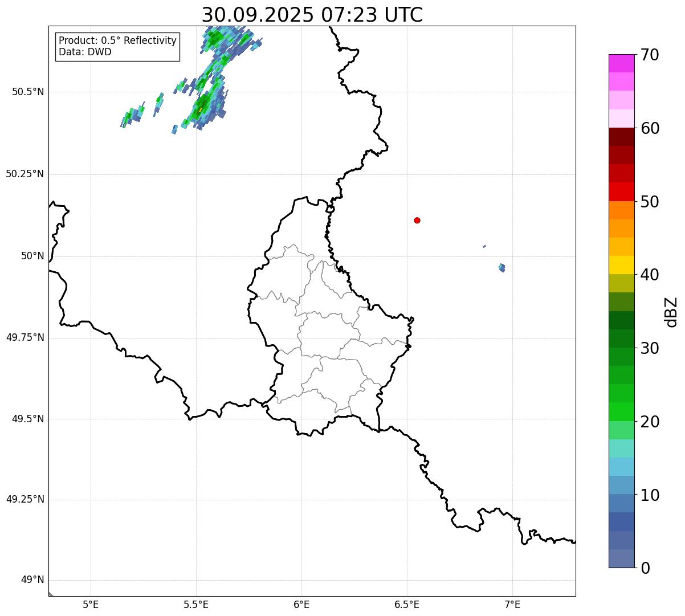685x616 pixels.
Task: Click the 49.75°N latitude label
Action: click(x=25, y=337)
